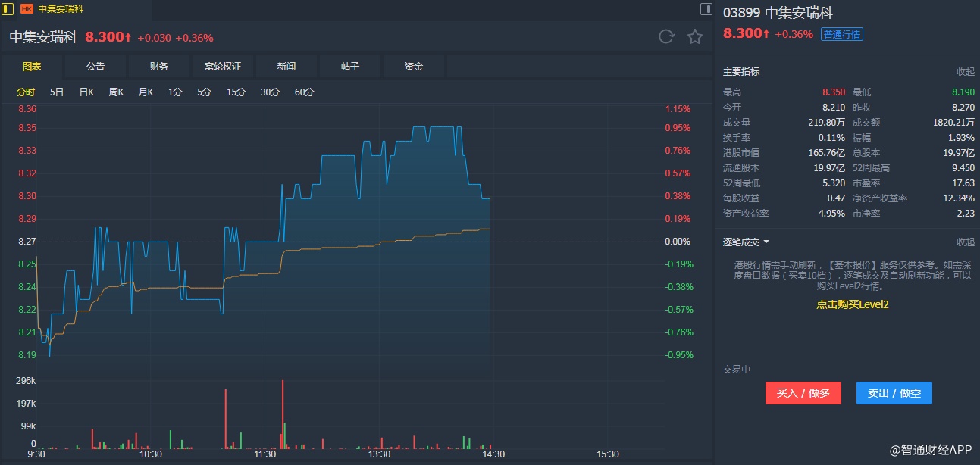Click the 卖出 / 做空 button

(x=894, y=393)
